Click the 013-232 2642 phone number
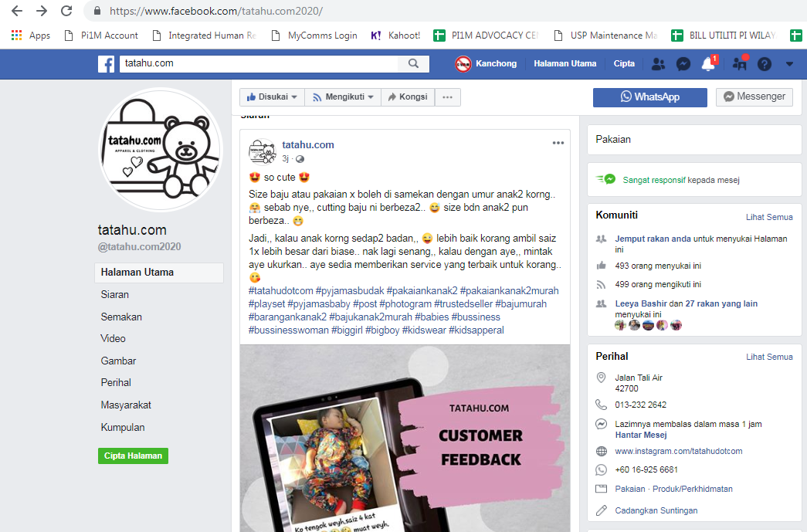807x532 pixels. pos(641,405)
